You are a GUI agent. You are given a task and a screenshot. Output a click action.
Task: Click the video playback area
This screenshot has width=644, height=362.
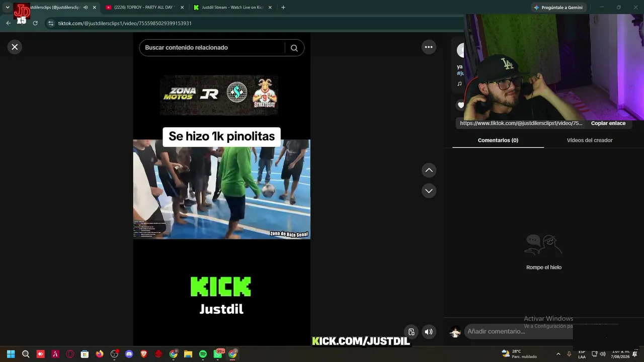[221, 189]
